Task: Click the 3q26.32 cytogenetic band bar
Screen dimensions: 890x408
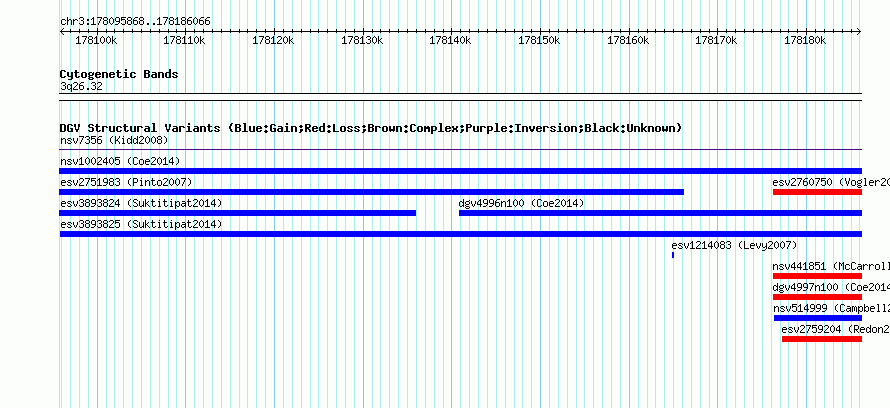Action: pos(460,97)
